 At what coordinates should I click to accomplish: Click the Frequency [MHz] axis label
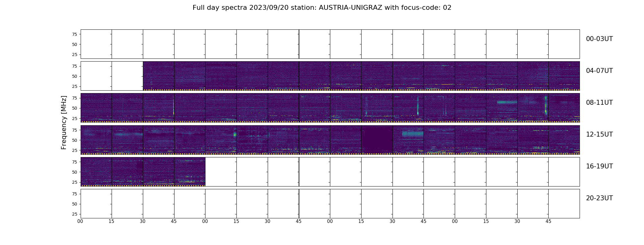pos(64,123)
